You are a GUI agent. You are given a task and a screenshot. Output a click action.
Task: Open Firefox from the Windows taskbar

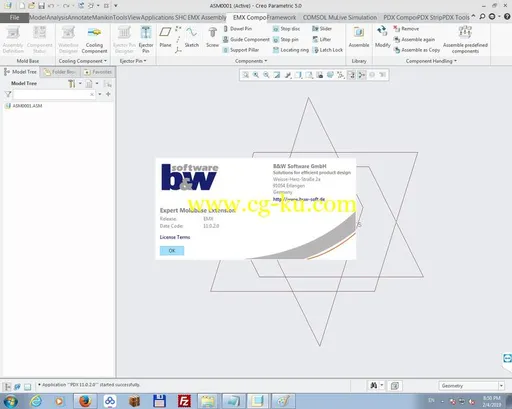pos(85,401)
